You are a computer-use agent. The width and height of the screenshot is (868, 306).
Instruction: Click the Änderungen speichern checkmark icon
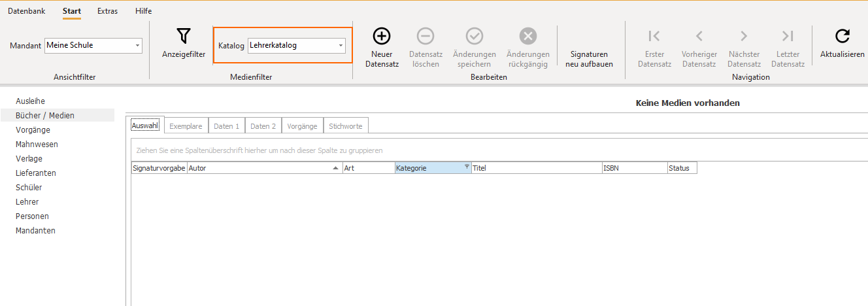point(474,36)
